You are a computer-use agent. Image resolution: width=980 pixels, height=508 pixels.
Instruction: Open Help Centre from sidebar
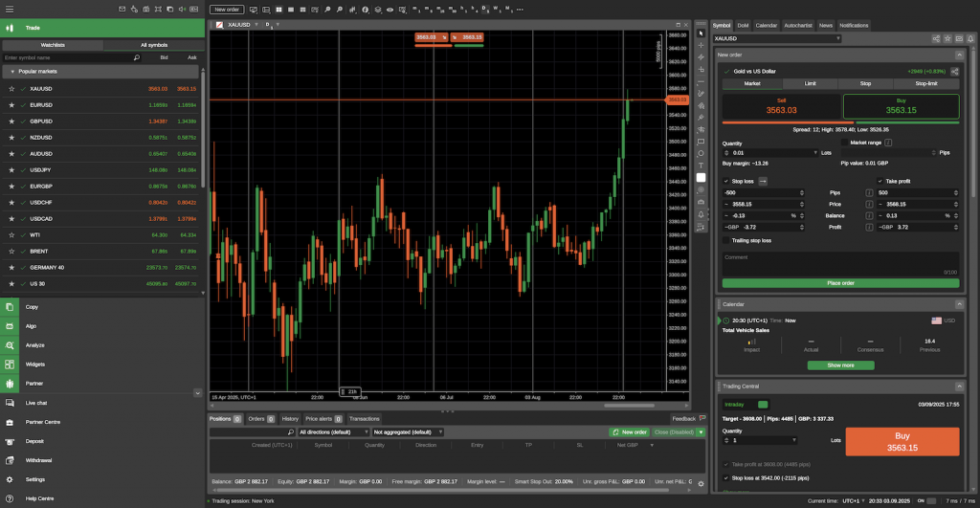point(102,498)
